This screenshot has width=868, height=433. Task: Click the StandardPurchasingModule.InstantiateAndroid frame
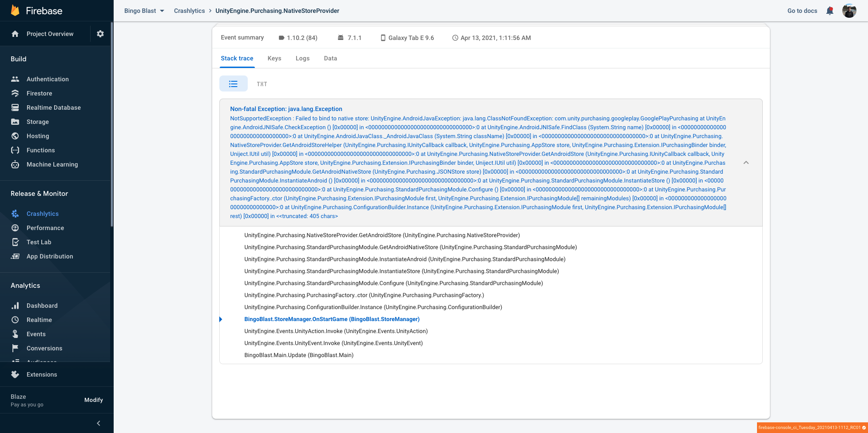click(x=405, y=259)
